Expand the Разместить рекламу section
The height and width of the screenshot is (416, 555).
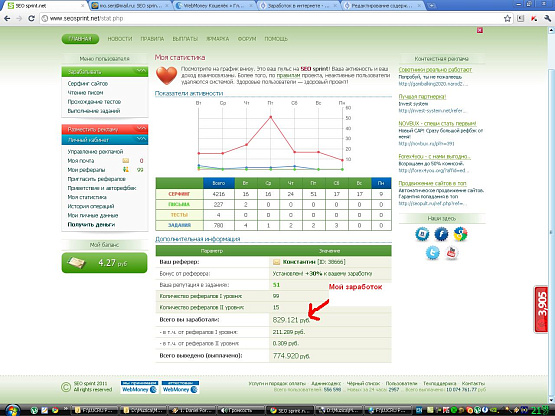(105, 129)
